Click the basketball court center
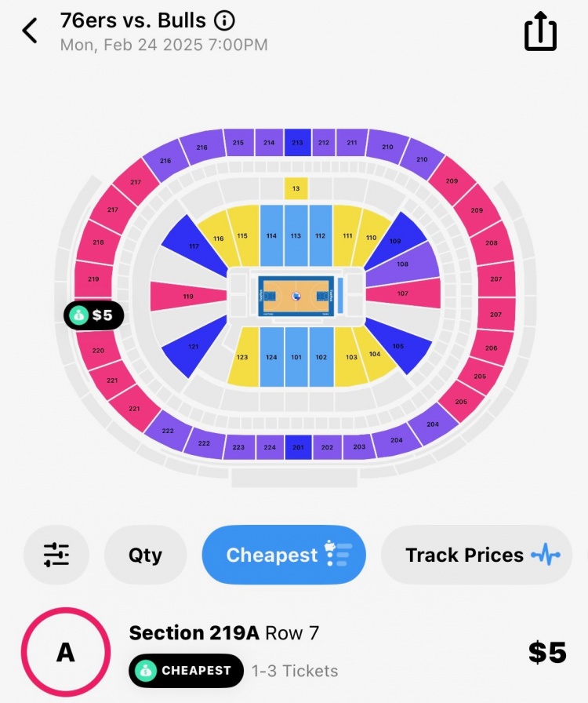The image size is (588, 703). click(x=296, y=297)
